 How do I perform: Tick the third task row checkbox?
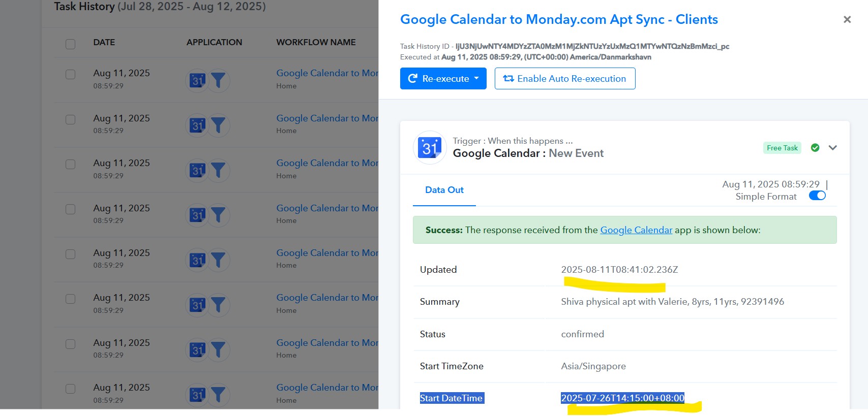[x=70, y=164]
